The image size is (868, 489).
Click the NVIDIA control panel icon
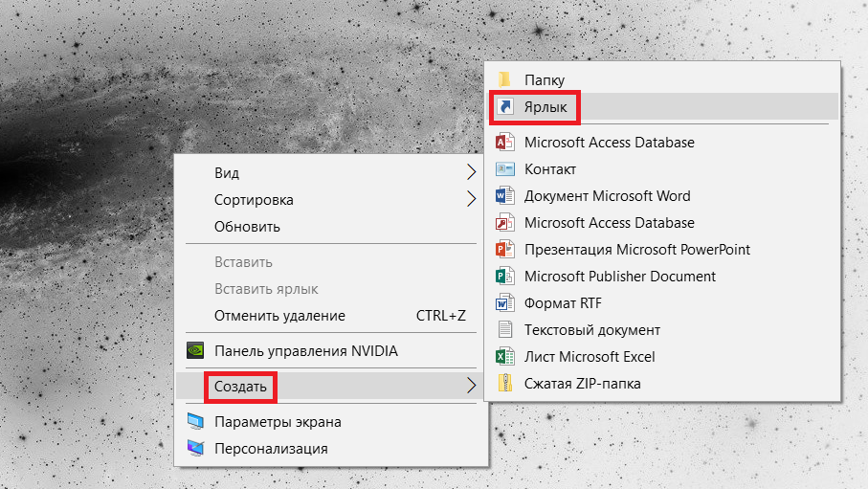[195, 350]
